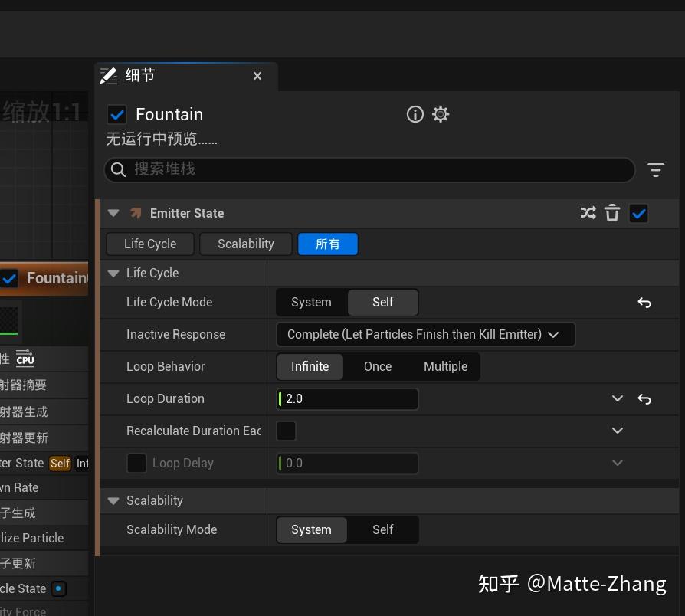The height and width of the screenshot is (616, 685).
Task: Uncheck the Fountain emitter enabled checkbox
Action: tap(116, 113)
